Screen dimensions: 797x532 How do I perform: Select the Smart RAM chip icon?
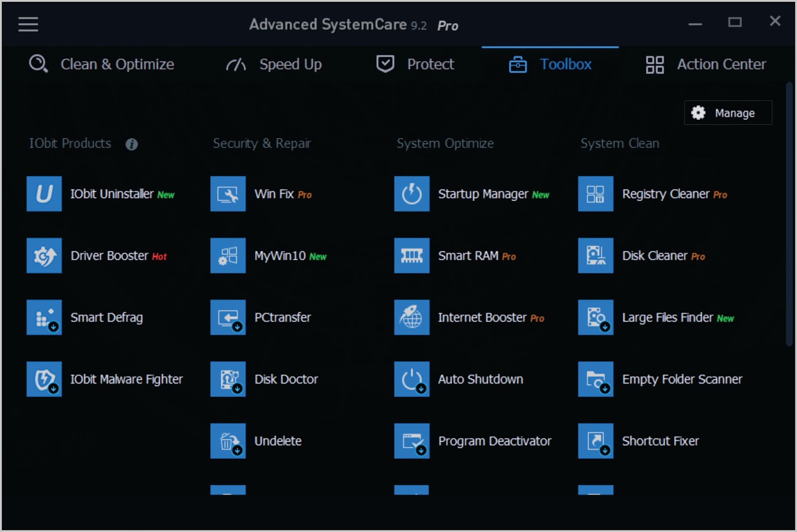[411, 255]
